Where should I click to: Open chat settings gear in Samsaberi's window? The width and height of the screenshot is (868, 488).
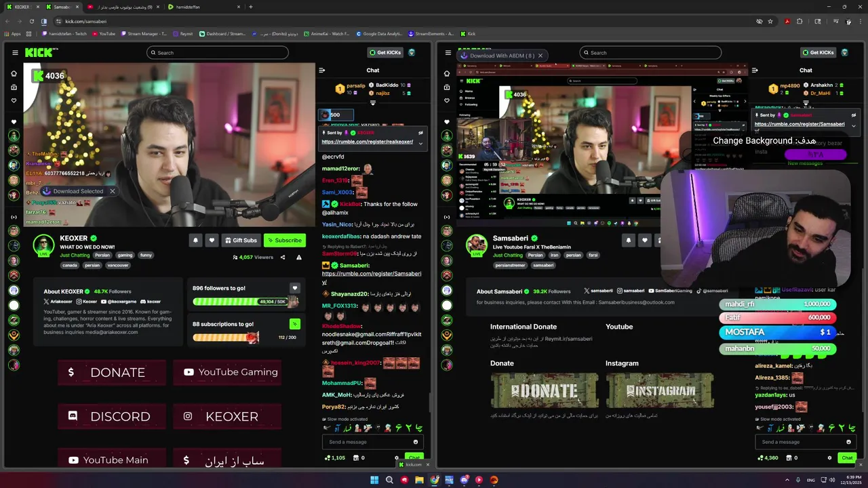(x=829, y=458)
